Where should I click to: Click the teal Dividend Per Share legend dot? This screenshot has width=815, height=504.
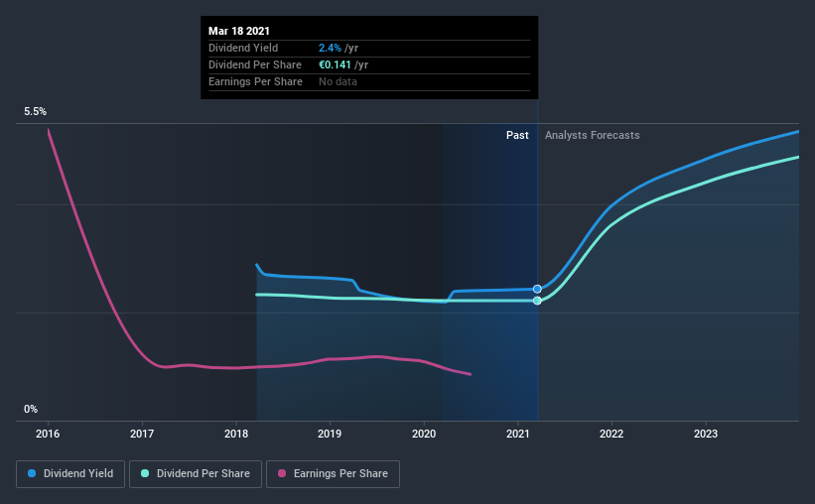(x=145, y=473)
